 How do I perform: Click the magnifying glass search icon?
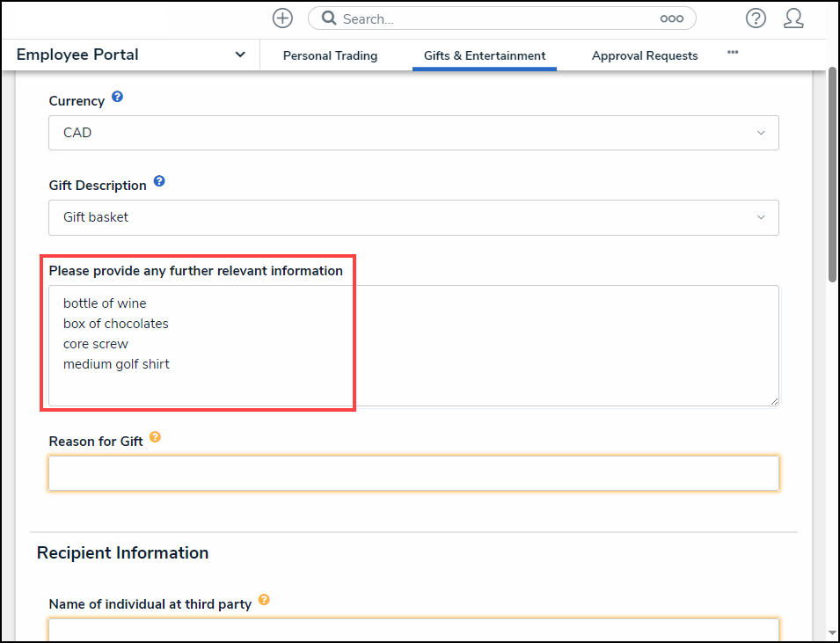pos(329,18)
